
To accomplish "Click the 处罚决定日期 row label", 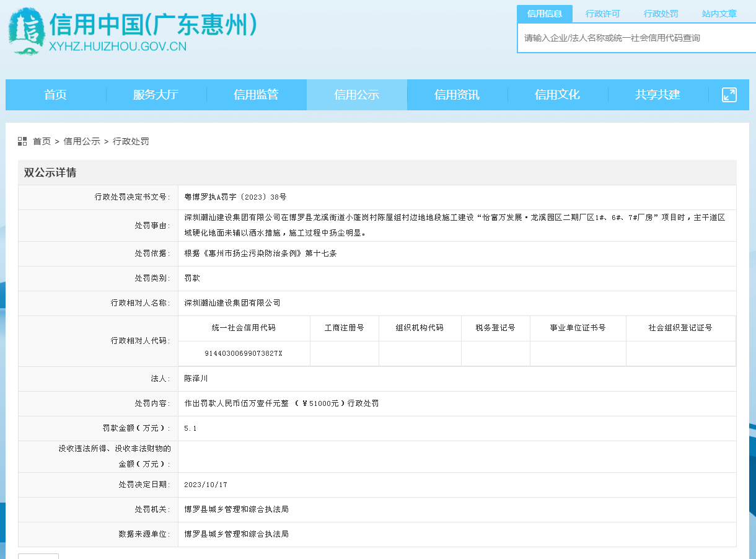I will 145,485.
